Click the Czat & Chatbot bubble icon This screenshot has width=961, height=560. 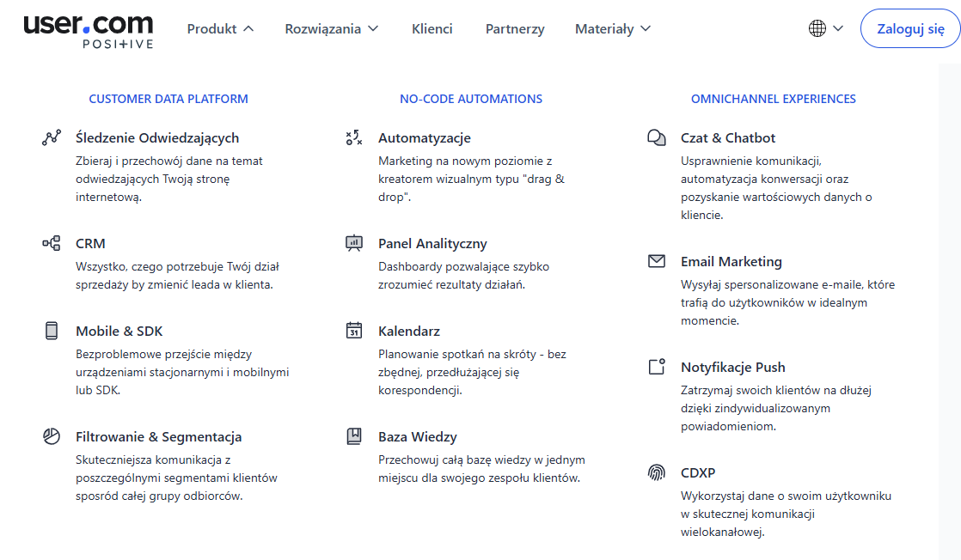(x=656, y=137)
